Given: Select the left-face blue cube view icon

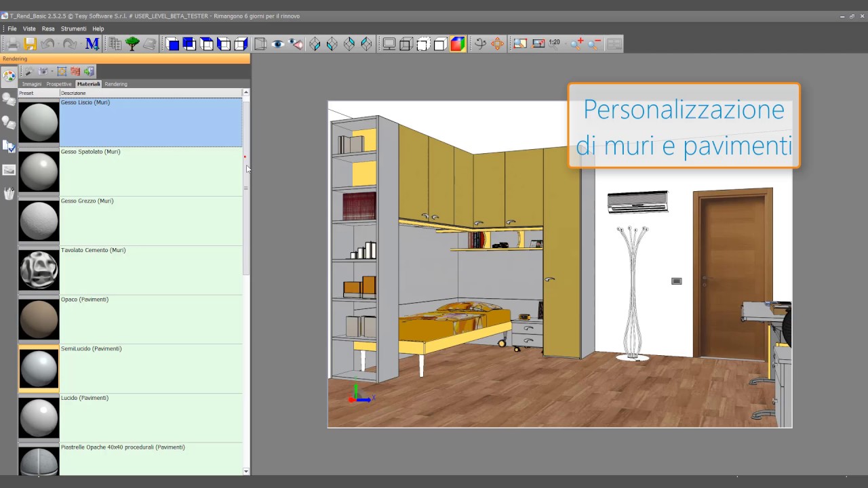Looking at the screenshot, I should click(x=224, y=44).
